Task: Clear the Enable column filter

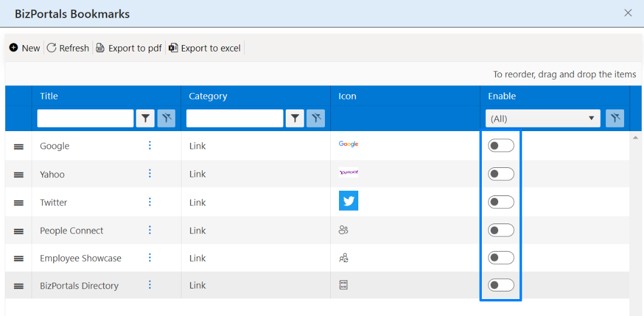Action: pos(615,119)
